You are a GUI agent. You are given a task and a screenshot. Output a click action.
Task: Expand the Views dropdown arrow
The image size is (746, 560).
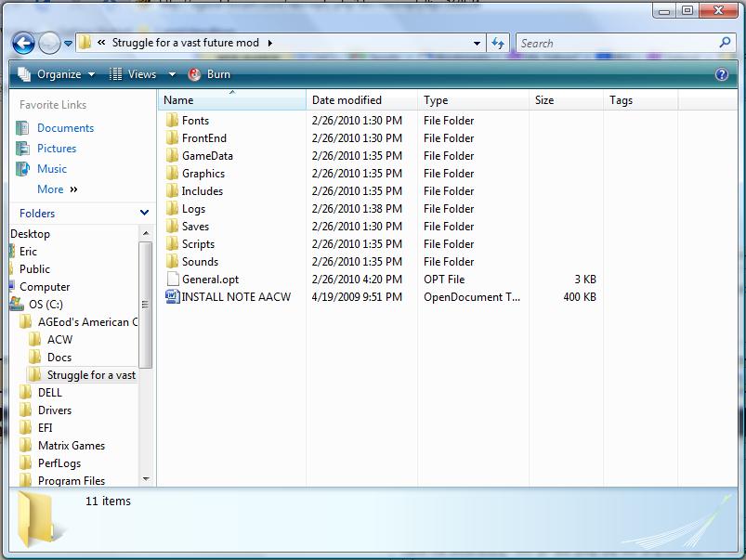172,74
